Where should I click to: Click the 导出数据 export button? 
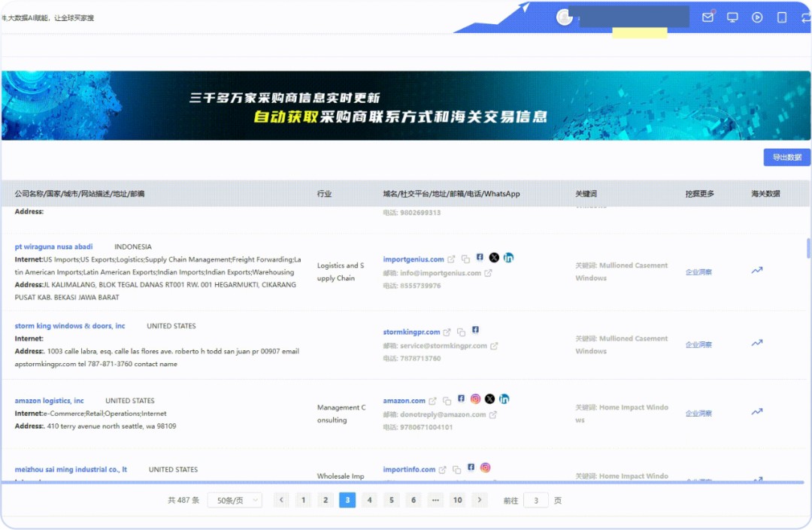coord(786,157)
